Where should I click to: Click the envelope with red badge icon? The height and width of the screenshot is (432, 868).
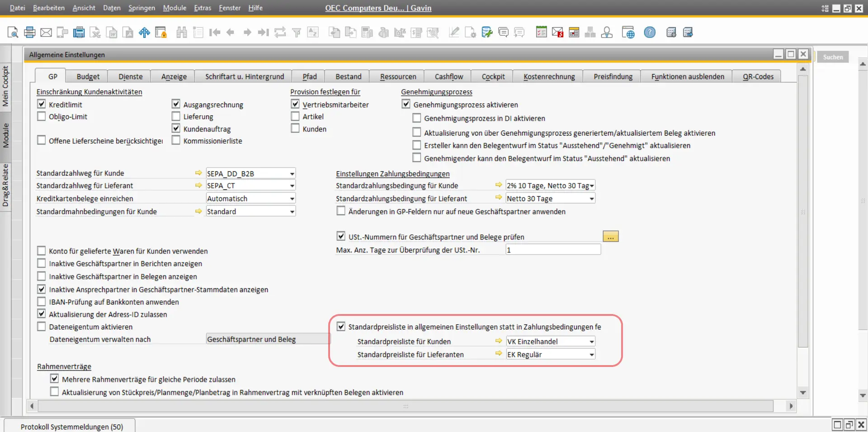557,33
